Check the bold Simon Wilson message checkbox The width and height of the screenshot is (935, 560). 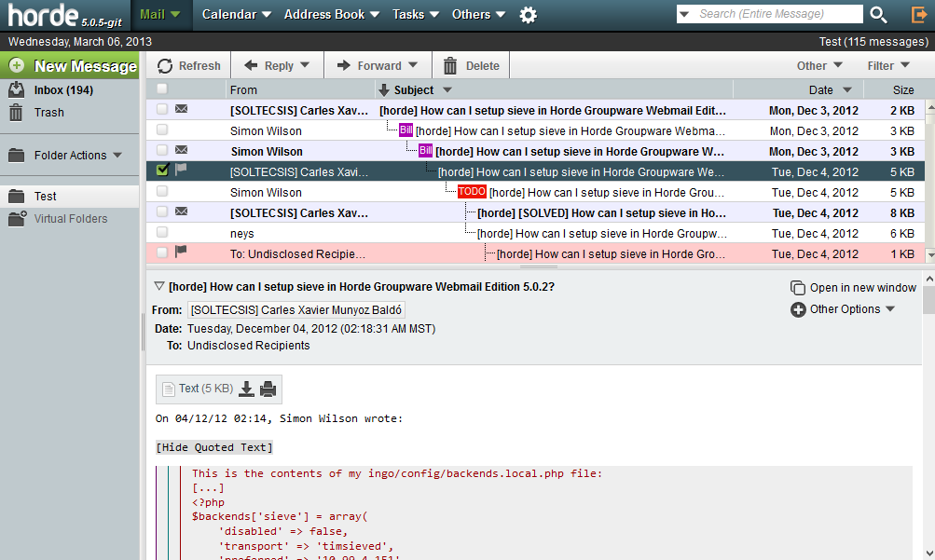pos(162,149)
